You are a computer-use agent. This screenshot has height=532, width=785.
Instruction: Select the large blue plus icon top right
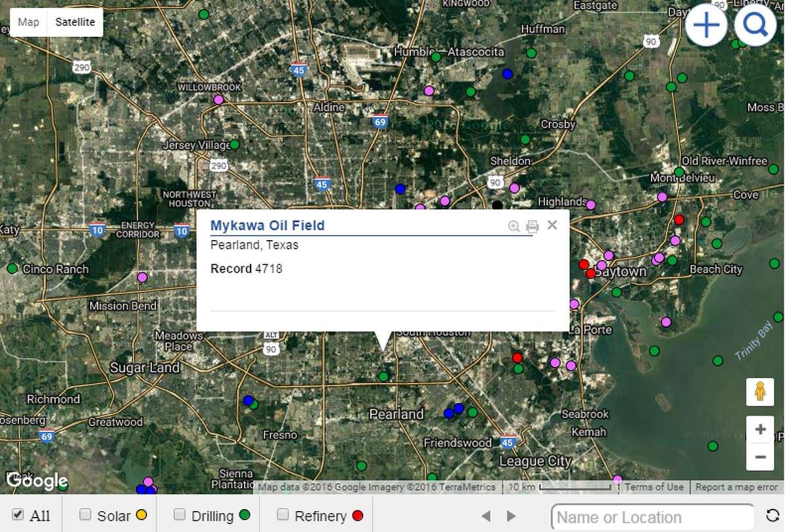pyautogui.click(x=706, y=26)
